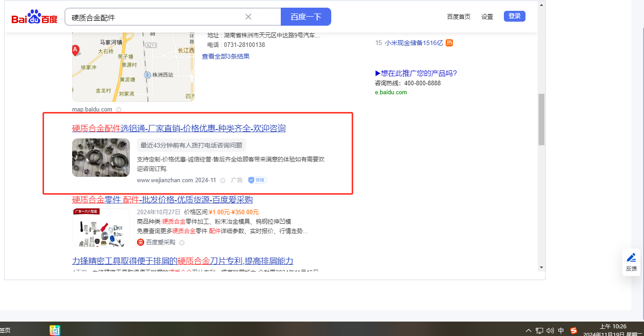The width and height of the screenshot is (644, 336).
Task: Expand the dropdown arrow beside 百度爱采购
Action: pyautogui.click(x=182, y=243)
